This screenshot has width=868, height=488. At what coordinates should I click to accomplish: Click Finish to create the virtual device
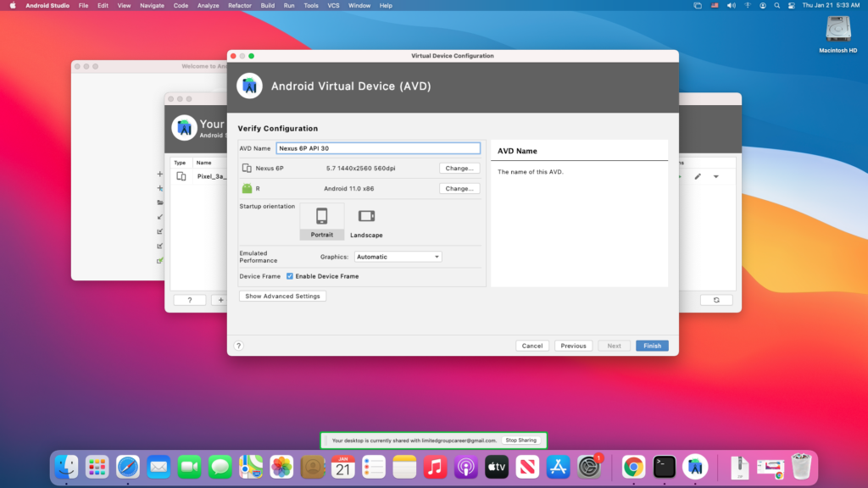pos(652,346)
